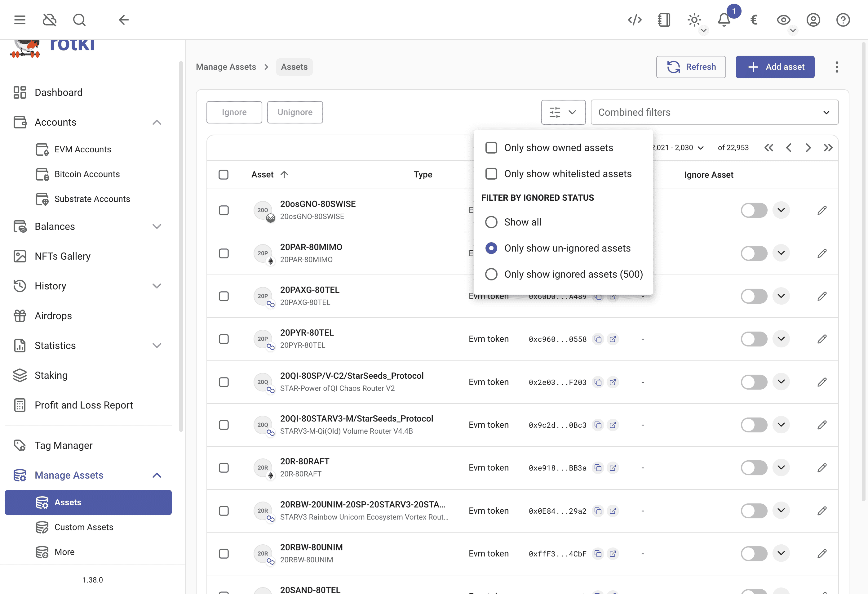Open the user account profile icon
The image size is (868, 594).
tap(813, 20)
